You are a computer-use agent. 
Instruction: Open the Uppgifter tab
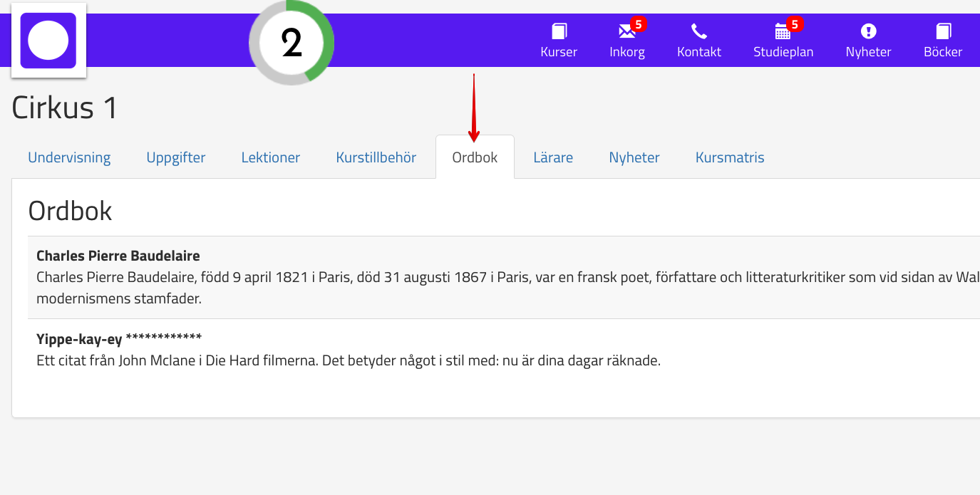pyautogui.click(x=176, y=157)
